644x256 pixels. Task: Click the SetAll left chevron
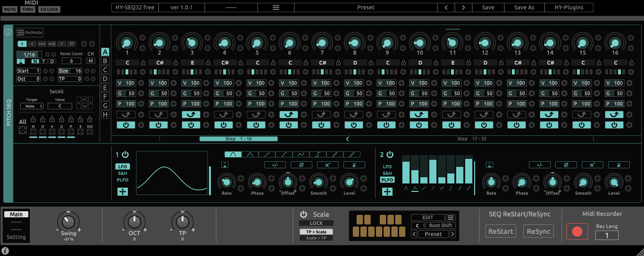[79, 103]
